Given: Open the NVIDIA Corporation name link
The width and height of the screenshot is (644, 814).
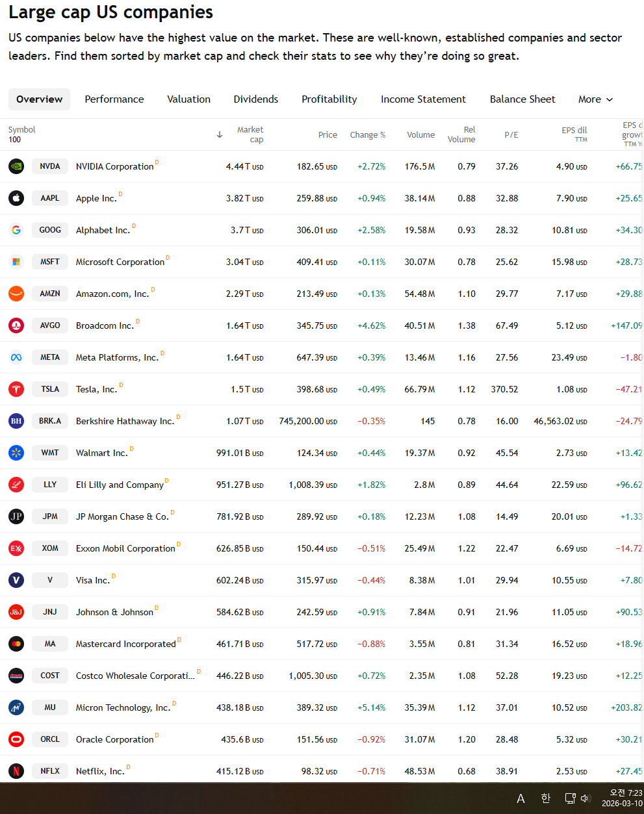Looking at the screenshot, I should point(115,166).
